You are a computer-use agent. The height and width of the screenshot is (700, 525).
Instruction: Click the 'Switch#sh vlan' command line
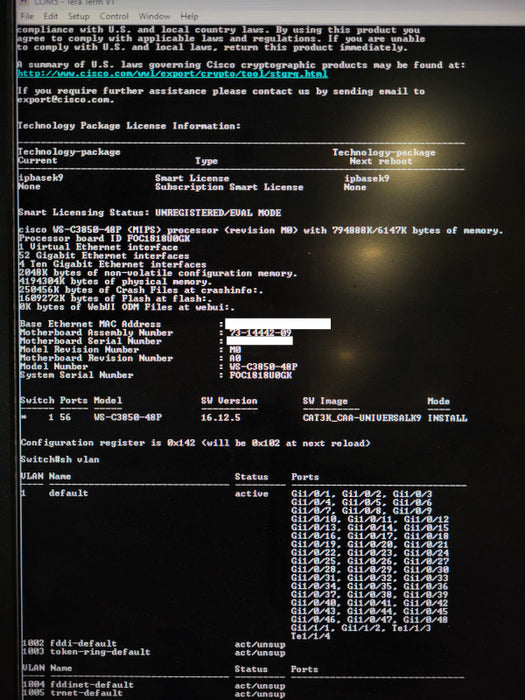click(60, 459)
